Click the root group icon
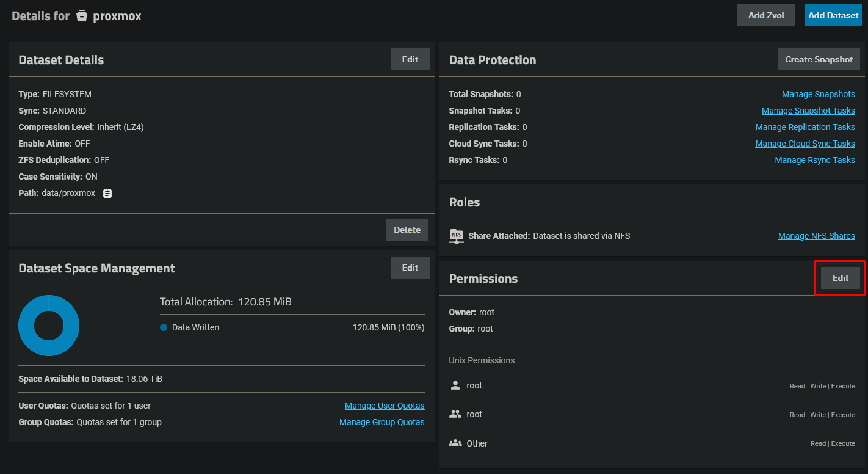 (x=455, y=414)
